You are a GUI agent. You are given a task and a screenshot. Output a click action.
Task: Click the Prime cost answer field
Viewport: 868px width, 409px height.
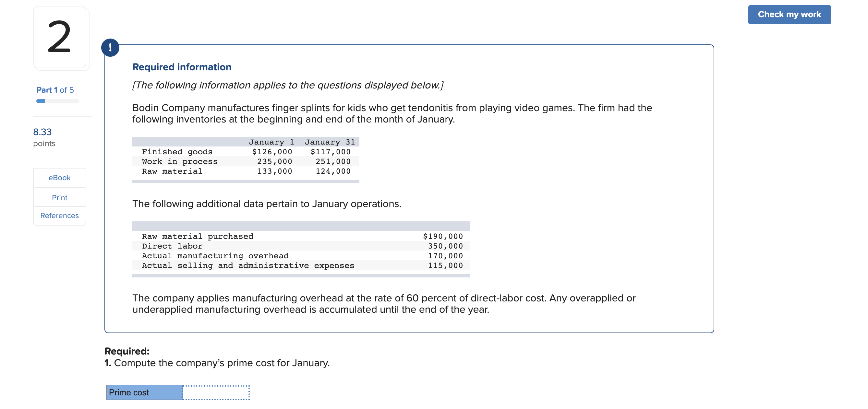coord(216,392)
